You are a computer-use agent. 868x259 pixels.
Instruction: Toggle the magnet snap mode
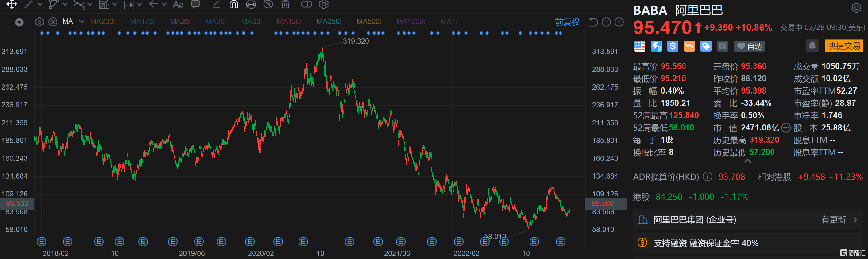(x=234, y=4)
